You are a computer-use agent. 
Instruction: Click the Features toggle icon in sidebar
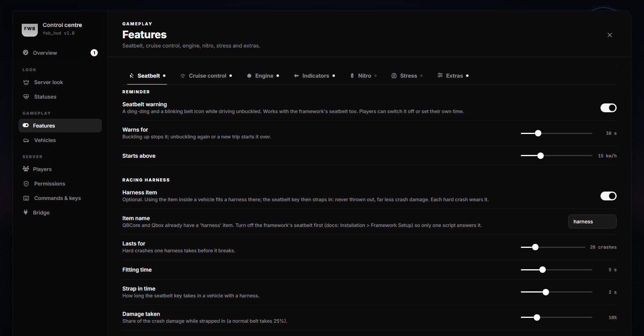pos(26,126)
